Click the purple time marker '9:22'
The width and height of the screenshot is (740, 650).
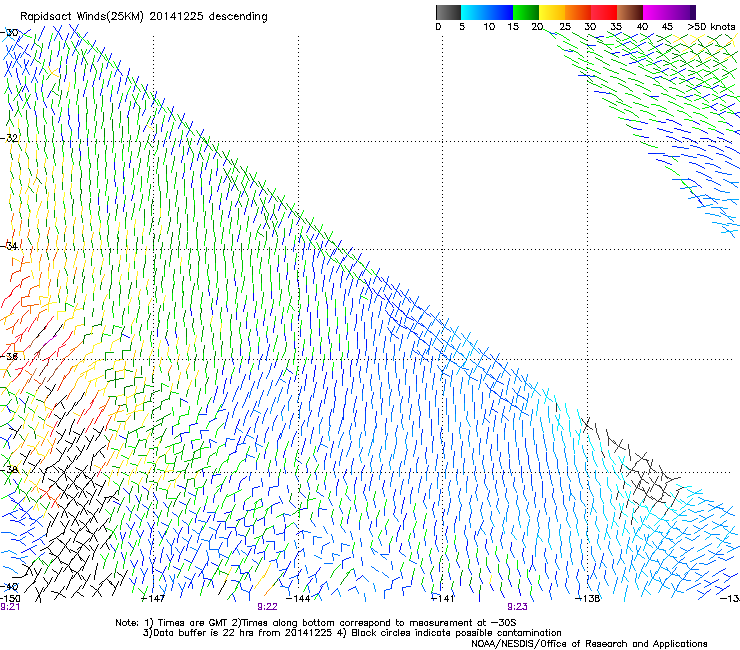coord(267,607)
